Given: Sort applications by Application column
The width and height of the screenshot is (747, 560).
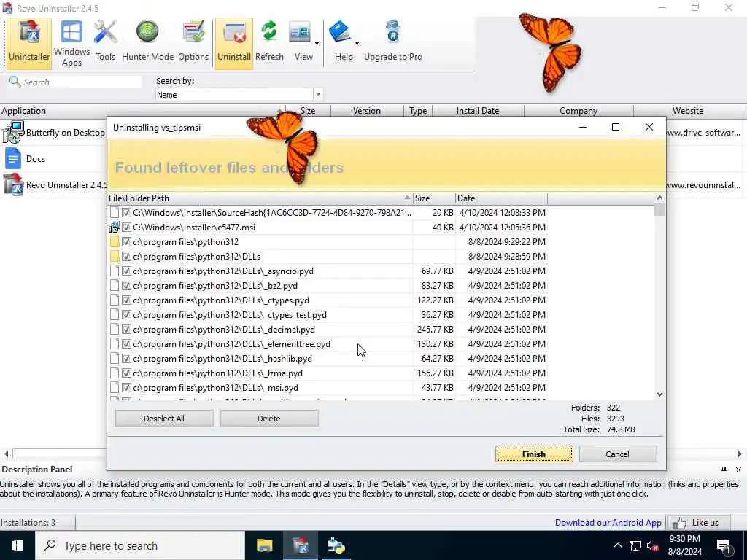Looking at the screenshot, I should [x=142, y=111].
